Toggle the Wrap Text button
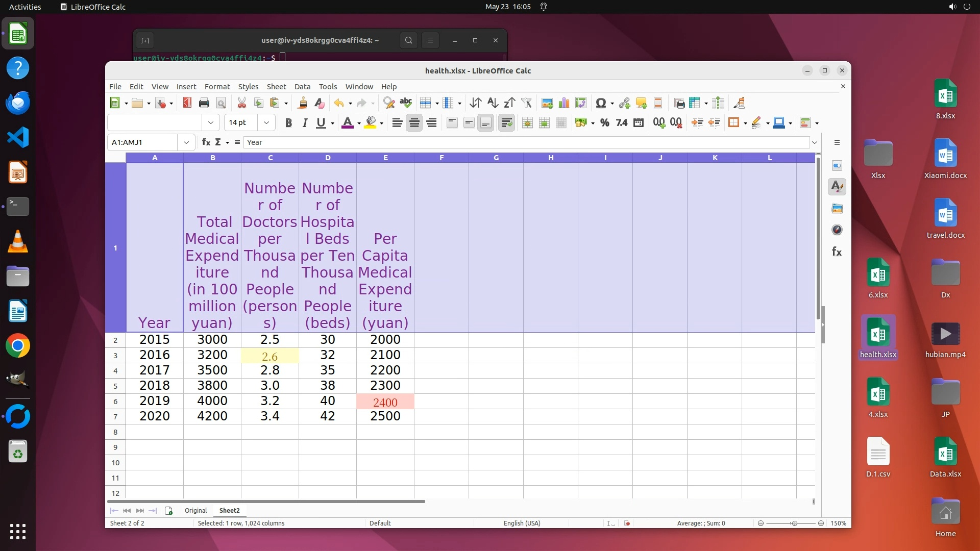The image size is (980, 551). point(506,123)
